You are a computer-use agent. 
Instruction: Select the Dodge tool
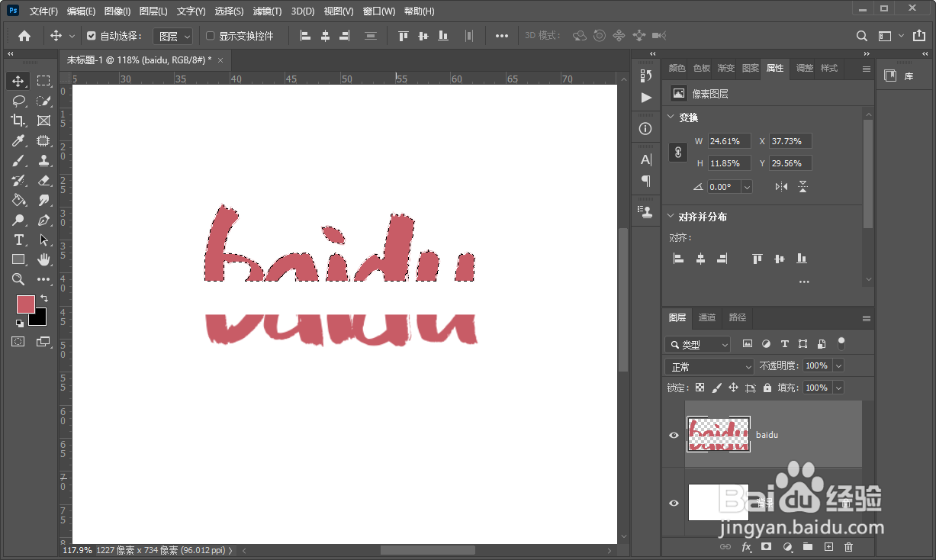pos(18,220)
